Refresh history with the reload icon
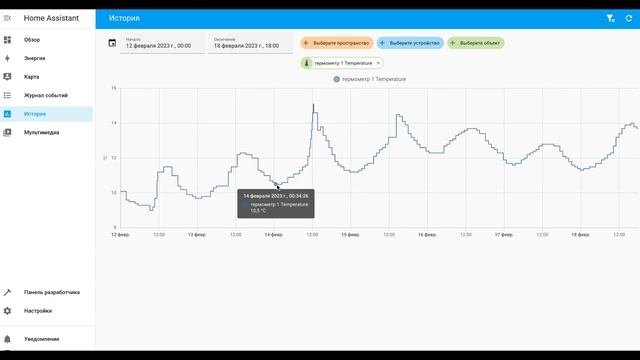640x360 pixels. click(629, 18)
